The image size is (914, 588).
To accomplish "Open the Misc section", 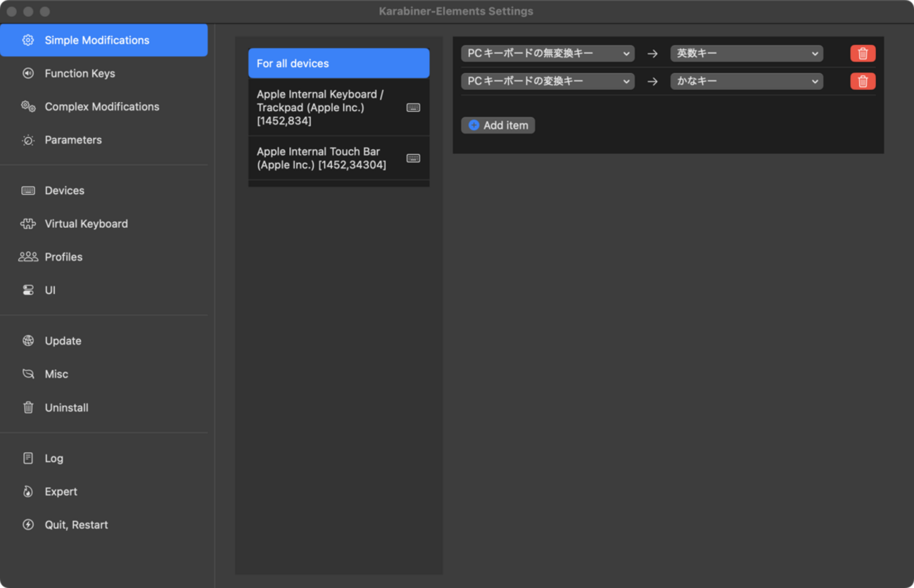I will 104,374.
